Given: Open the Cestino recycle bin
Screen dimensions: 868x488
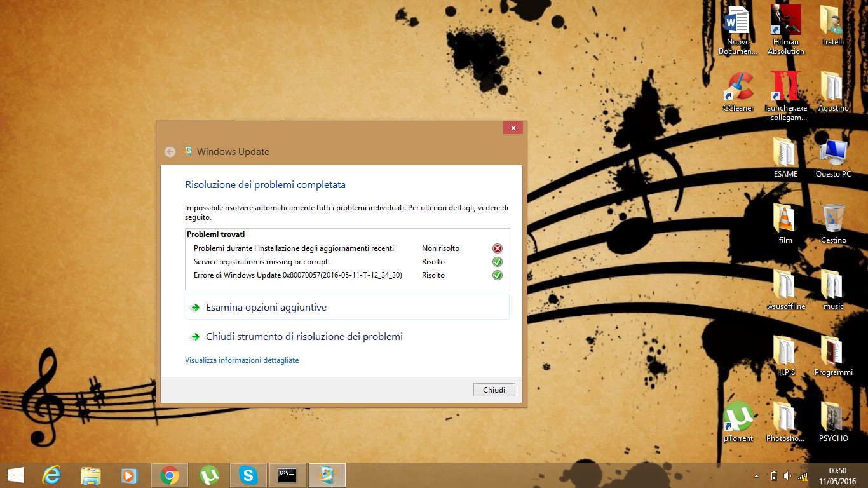Looking at the screenshot, I should (833, 224).
